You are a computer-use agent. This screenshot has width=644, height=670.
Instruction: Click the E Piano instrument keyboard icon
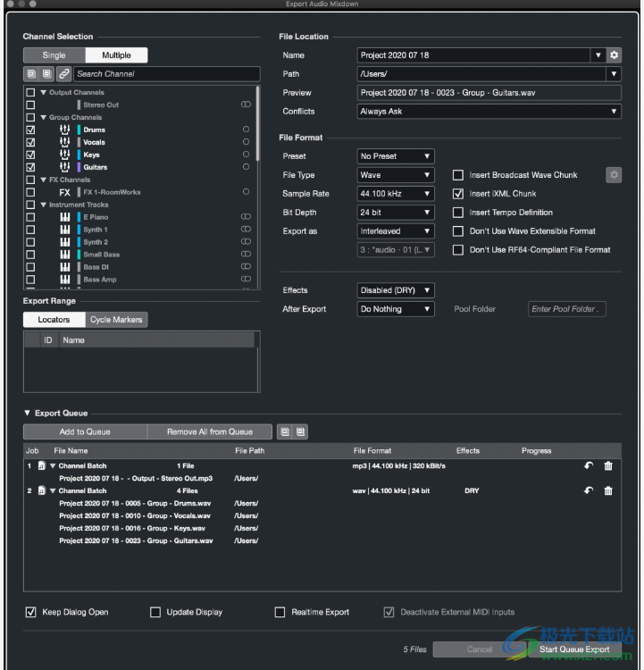pos(64,217)
